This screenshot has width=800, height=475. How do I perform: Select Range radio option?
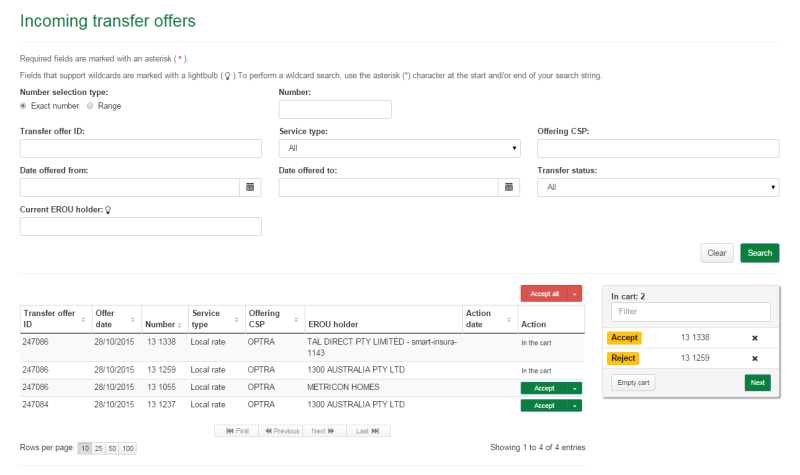pyautogui.click(x=90, y=106)
